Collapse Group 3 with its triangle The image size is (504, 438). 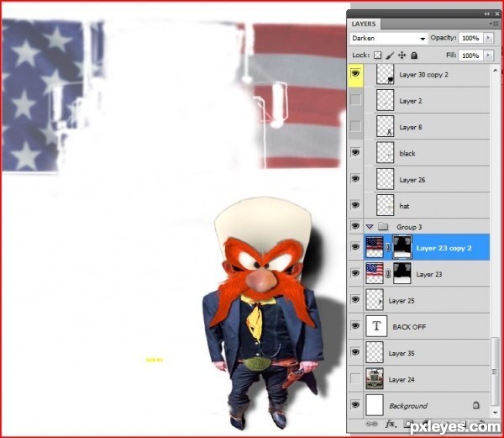(370, 227)
